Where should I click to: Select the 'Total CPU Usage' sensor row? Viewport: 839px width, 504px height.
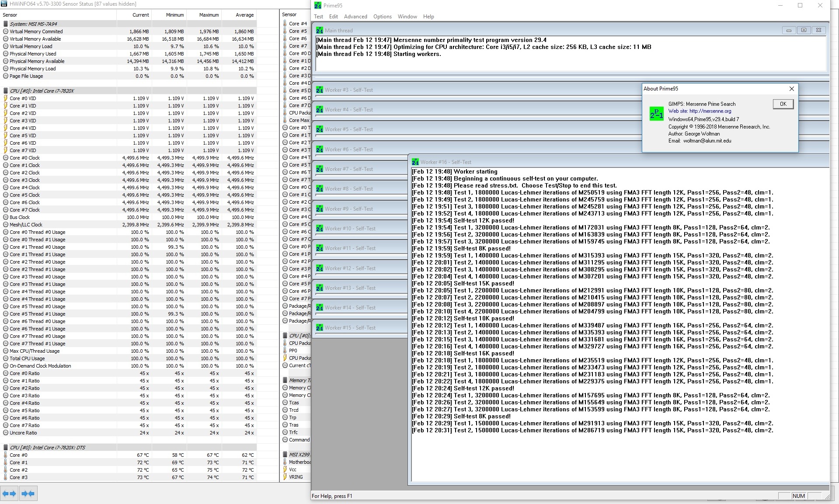(x=129, y=358)
